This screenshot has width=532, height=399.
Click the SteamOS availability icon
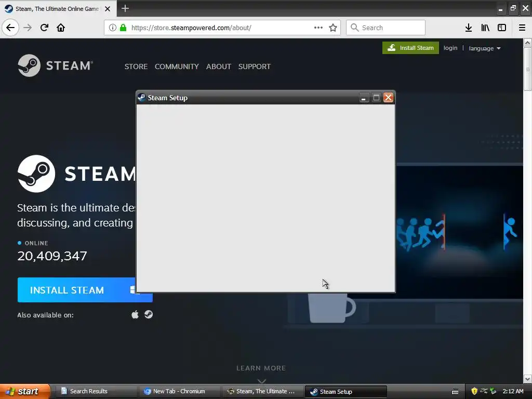click(x=149, y=314)
